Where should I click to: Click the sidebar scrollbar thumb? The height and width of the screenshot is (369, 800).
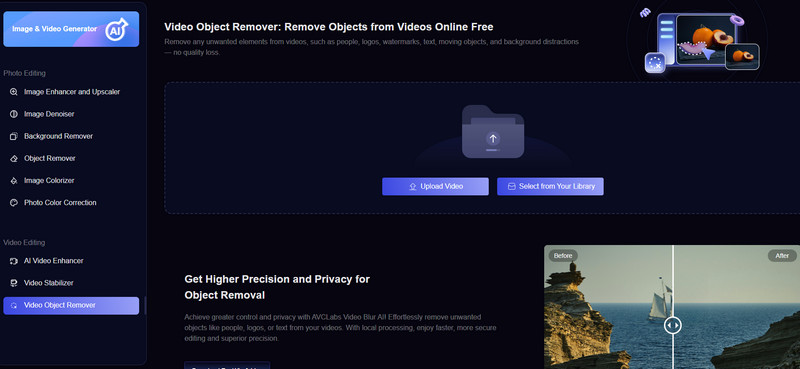(x=145, y=305)
